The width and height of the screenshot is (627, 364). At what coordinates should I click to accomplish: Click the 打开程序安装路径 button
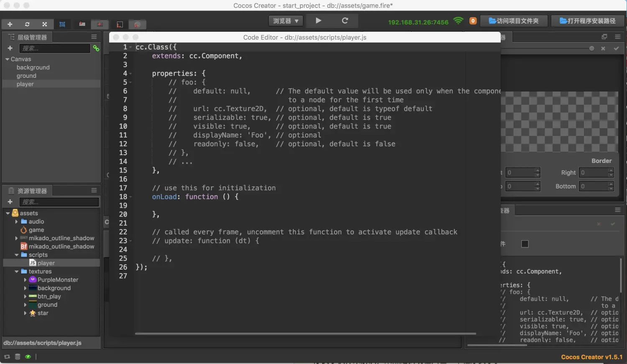pos(587,21)
